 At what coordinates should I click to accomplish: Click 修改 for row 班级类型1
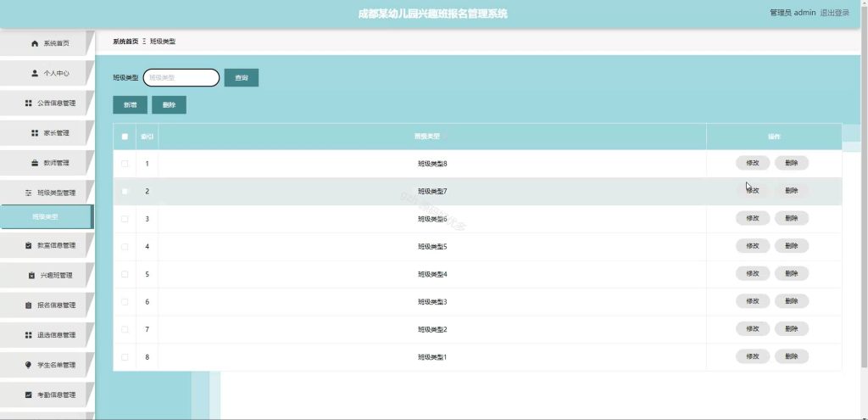coord(753,357)
